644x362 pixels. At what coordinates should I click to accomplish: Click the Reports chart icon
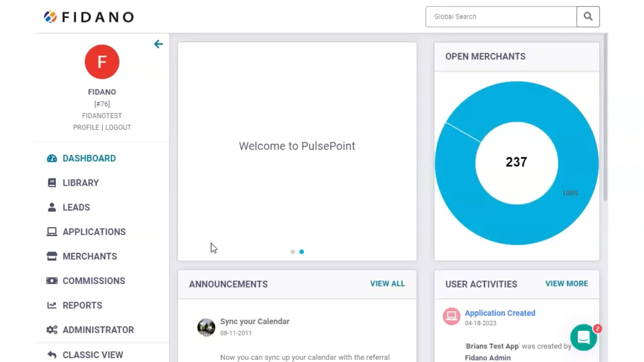click(x=52, y=305)
